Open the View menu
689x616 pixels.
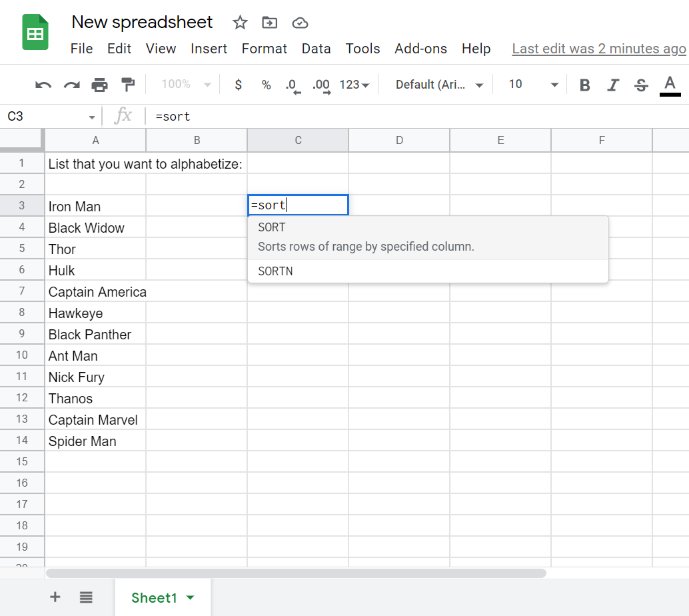161,49
